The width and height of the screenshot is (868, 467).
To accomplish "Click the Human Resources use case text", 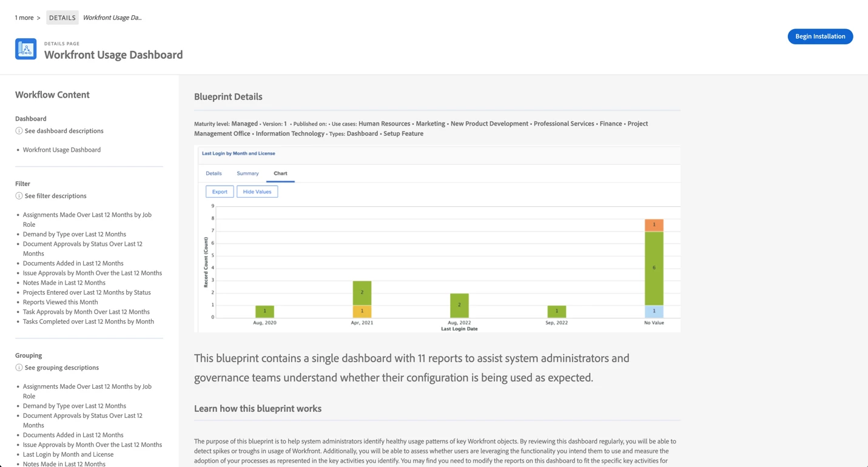I will tap(385, 124).
